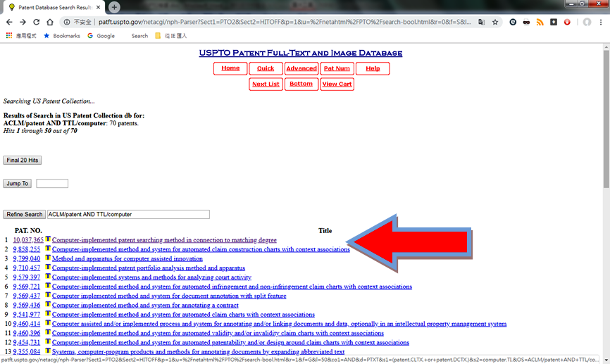Click the Jump To button
610x364 pixels.
click(17, 184)
